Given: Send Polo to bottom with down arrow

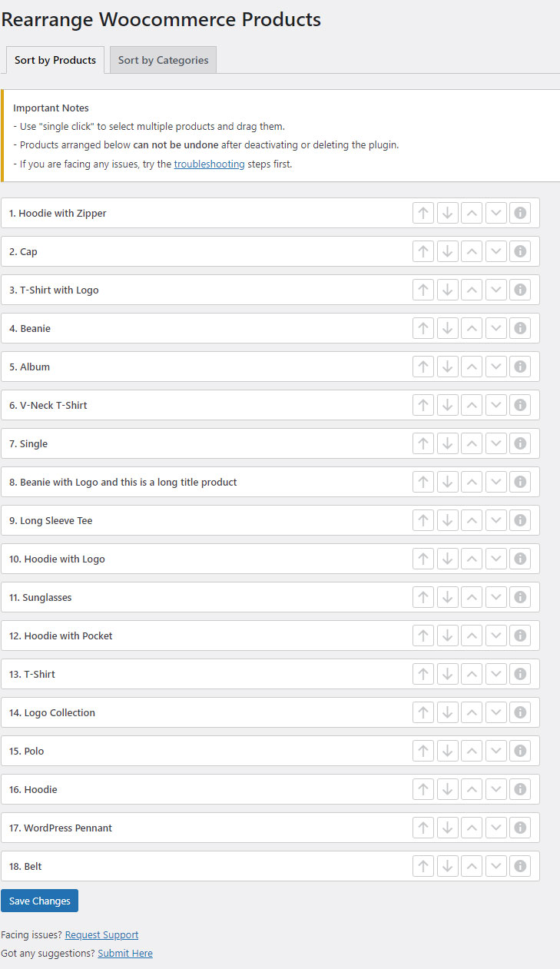Looking at the screenshot, I should pos(448,751).
